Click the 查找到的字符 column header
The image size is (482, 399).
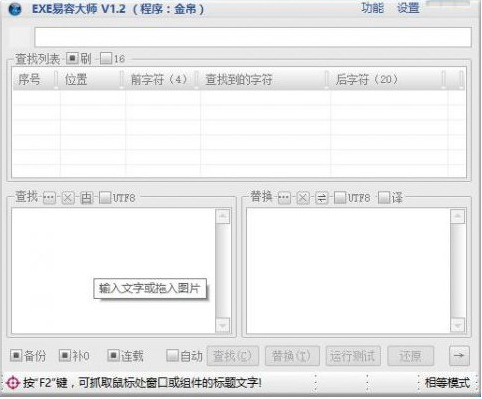point(263,79)
